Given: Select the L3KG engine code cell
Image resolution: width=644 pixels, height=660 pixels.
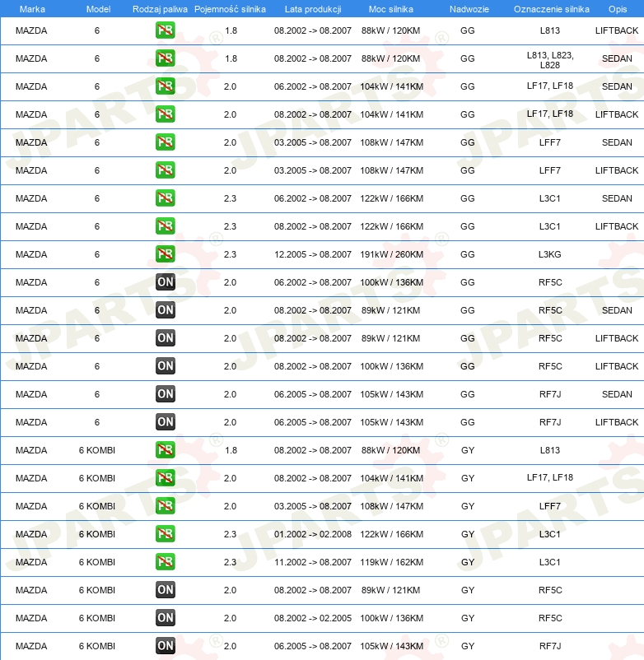Looking at the screenshot, I should click(549, 254).
